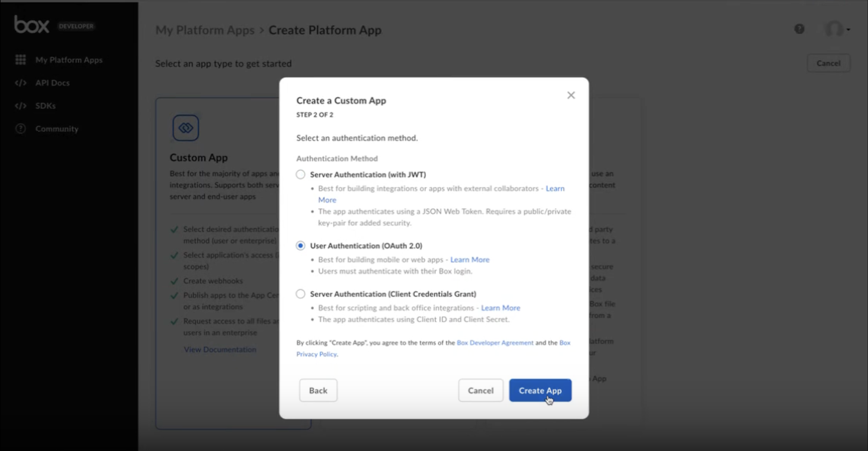Viewport: 868px width, 451px height.
Task: Click the Cancel button inside the dialog
Action: pyautogui.click(x=480, y=390)
